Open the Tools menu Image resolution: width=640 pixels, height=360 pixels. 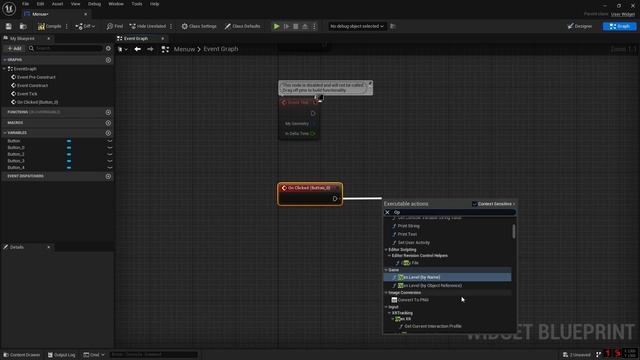click(x=137, y=4)
